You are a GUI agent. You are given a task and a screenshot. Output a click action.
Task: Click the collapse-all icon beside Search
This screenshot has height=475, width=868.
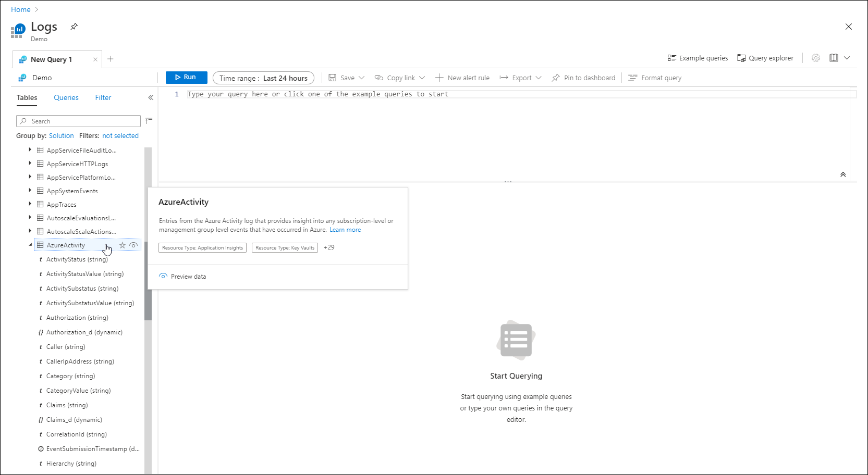click(x=149, y=120)
